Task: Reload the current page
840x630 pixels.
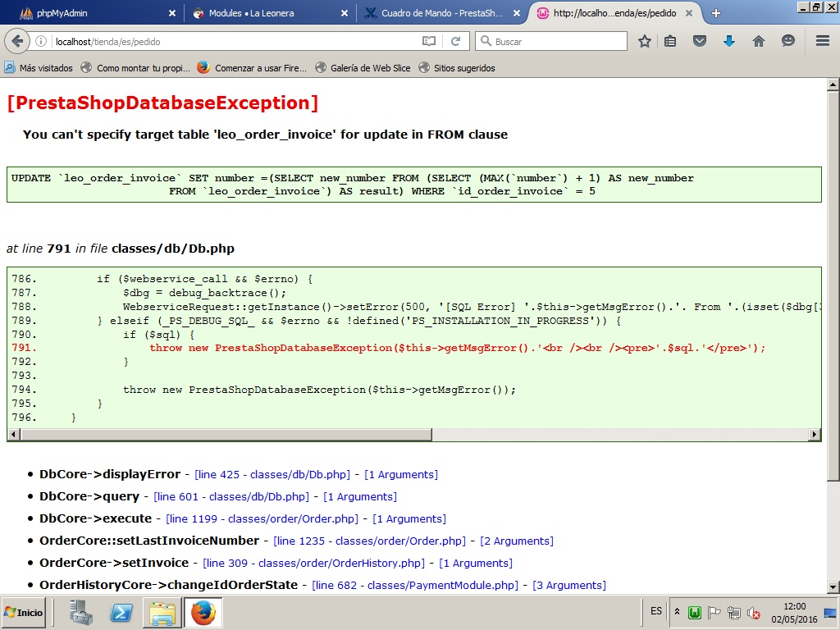Action: coord(455,41)
